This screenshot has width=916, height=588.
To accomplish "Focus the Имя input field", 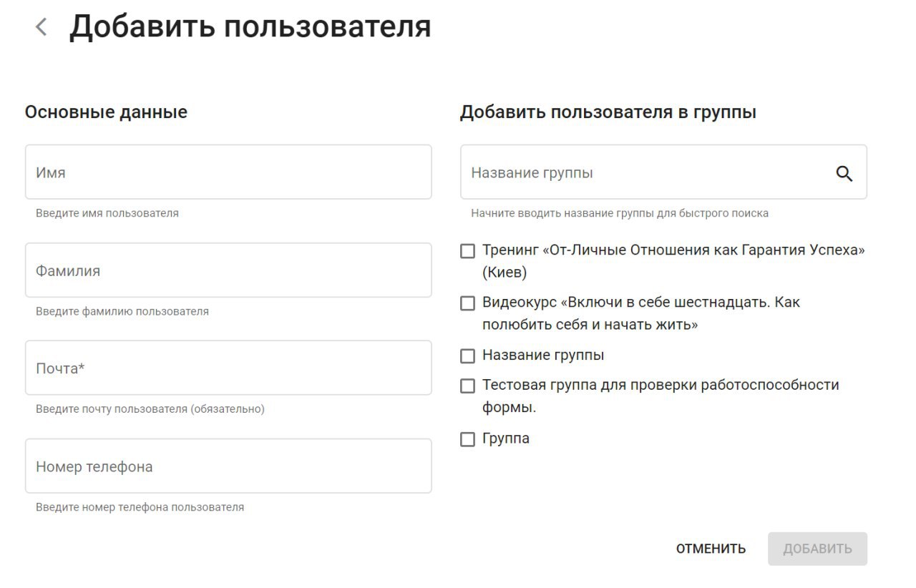I will [x=228, y=172].
